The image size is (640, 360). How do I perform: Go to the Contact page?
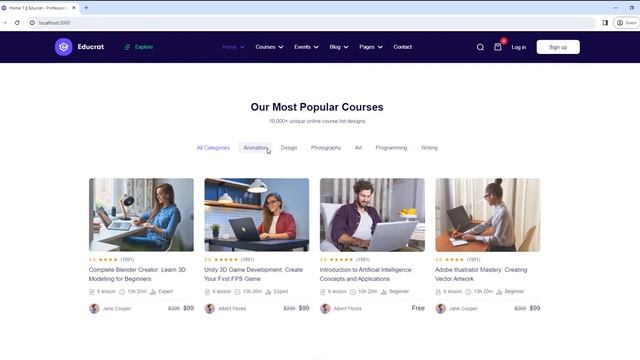[402, 47]
